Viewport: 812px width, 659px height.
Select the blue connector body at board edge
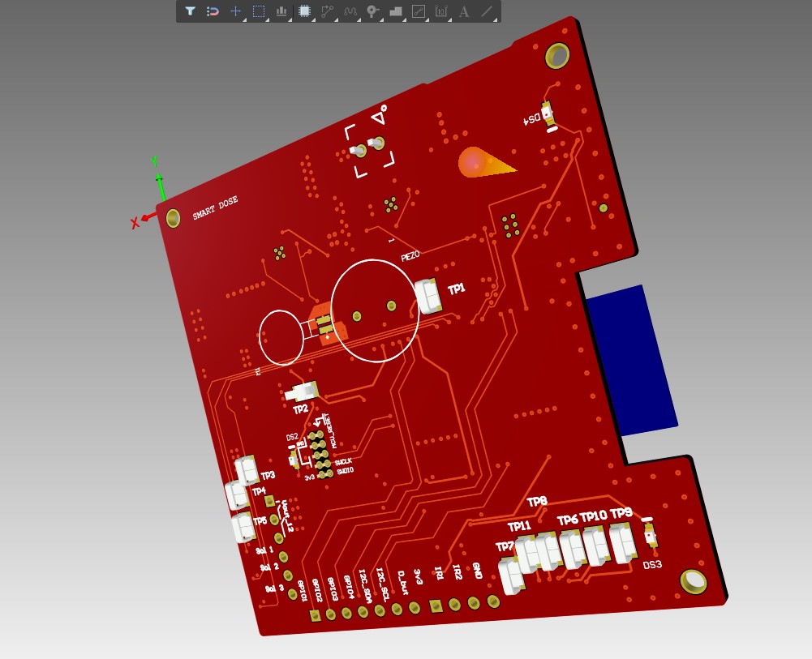[x=632, y=360]
